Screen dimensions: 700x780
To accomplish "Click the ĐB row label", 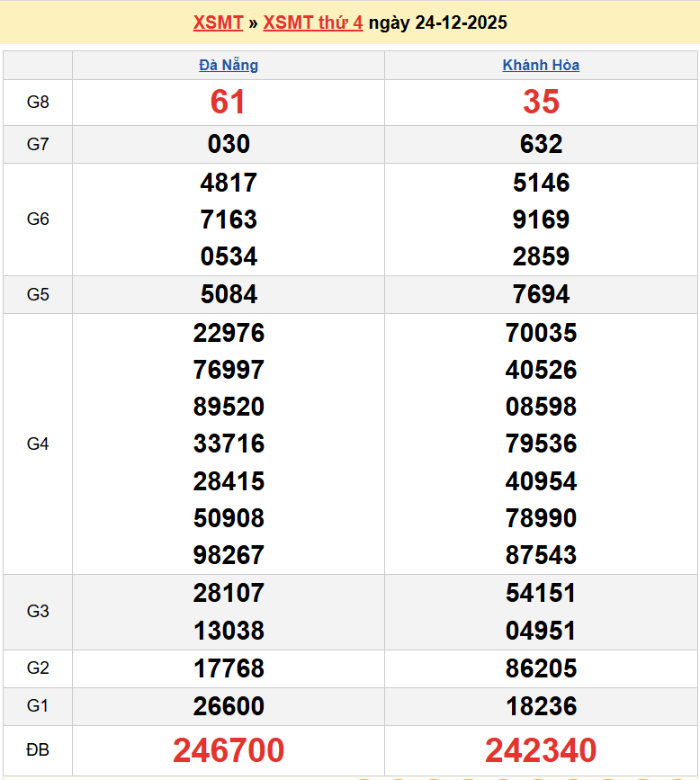I will [38, 749].
